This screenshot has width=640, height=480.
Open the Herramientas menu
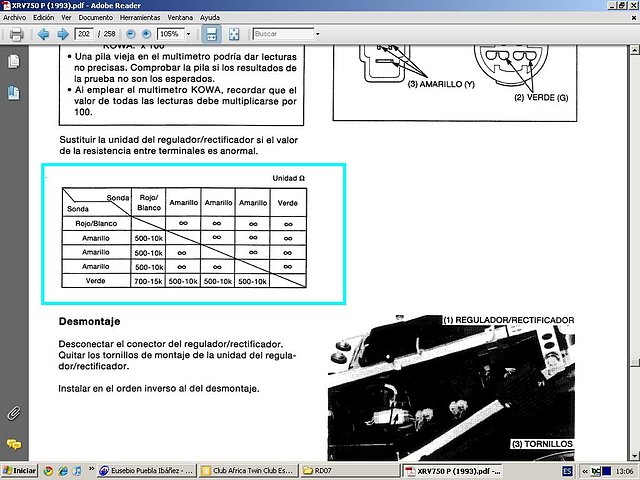[140, 18]
